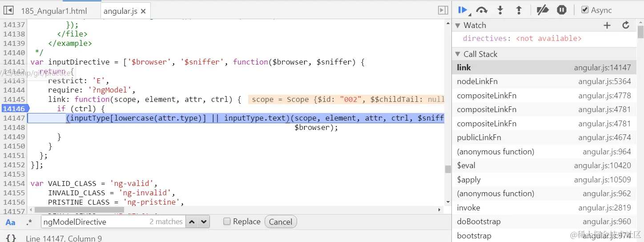Select the $eval call stack frame
The width and height of the screenshot is (644, 242).
pyautogui.click(x=544, y=165)
